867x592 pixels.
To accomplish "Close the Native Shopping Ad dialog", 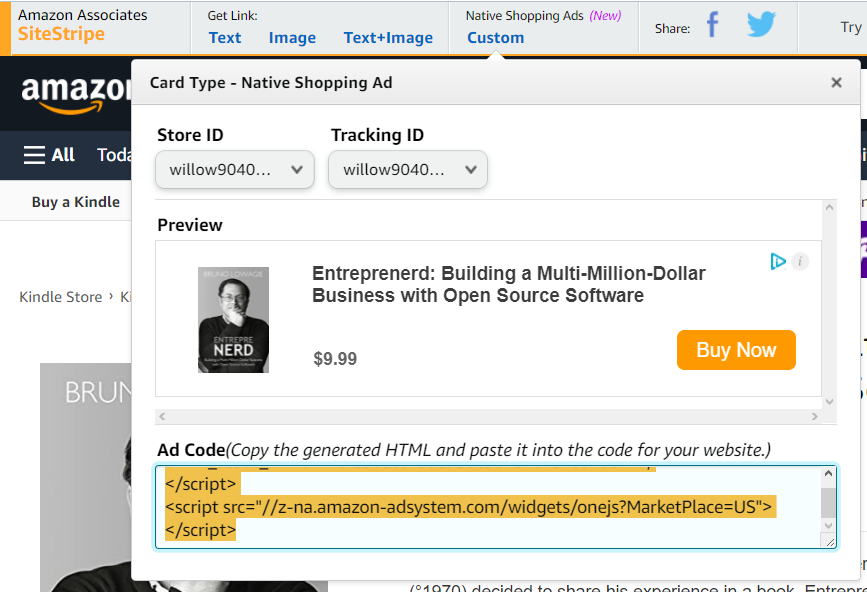I will tap(836, 82).
